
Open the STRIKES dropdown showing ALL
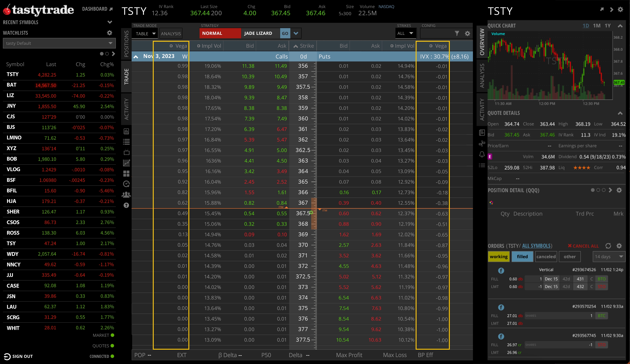point(406,33)
